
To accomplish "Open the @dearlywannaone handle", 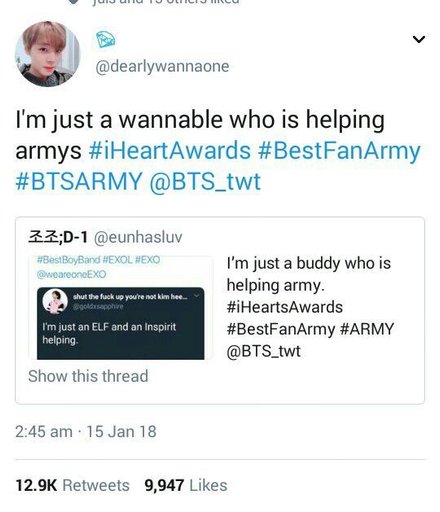I will coord(162,66).
